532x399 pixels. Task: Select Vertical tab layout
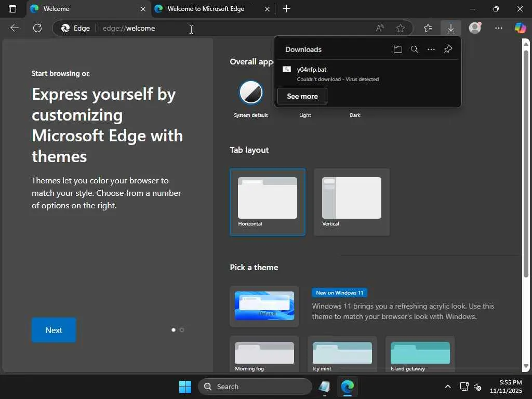(x=352, y=202)
